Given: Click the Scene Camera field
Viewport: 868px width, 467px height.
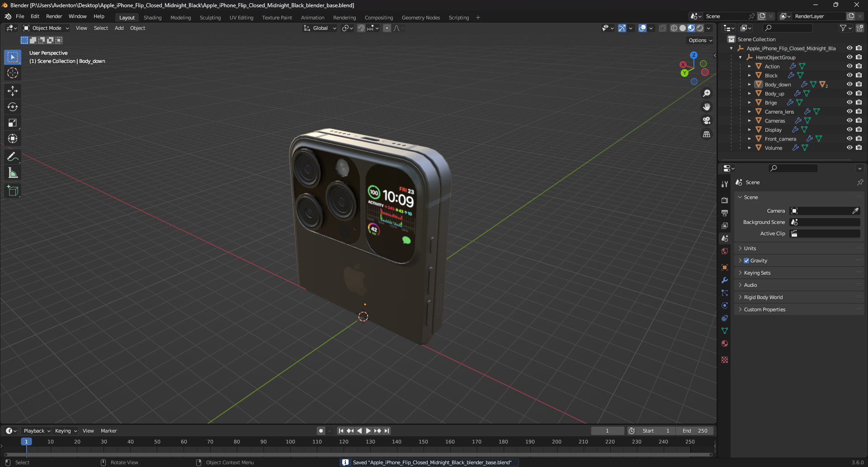Looking at the screenshot, I should click(825, 211).
